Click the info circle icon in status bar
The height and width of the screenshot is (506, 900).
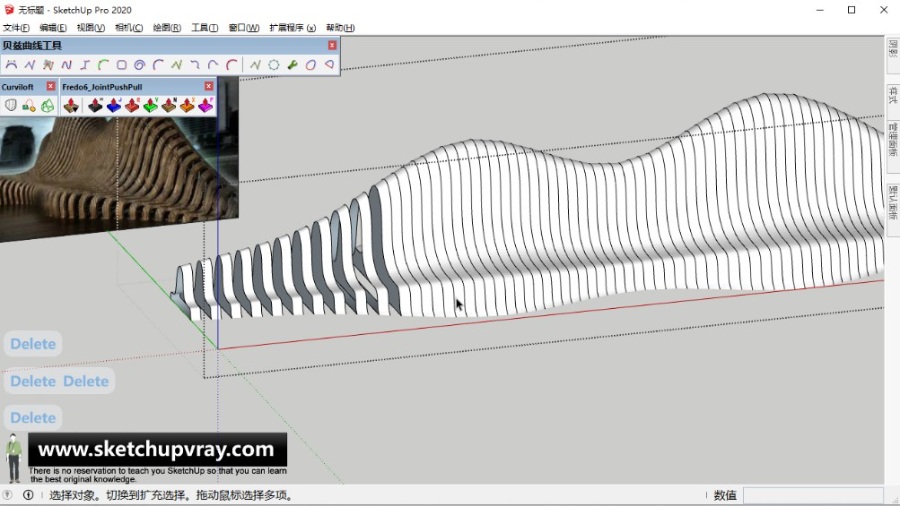28,495
